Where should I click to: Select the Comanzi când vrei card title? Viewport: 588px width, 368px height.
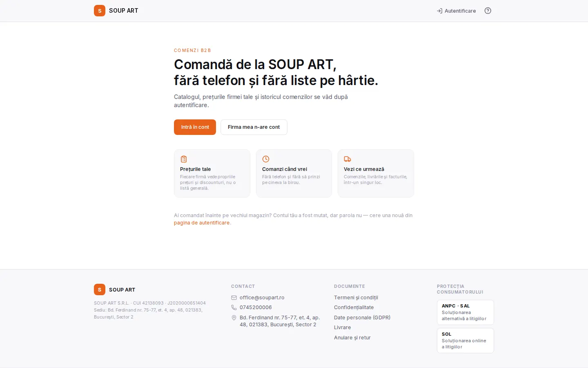285,169
